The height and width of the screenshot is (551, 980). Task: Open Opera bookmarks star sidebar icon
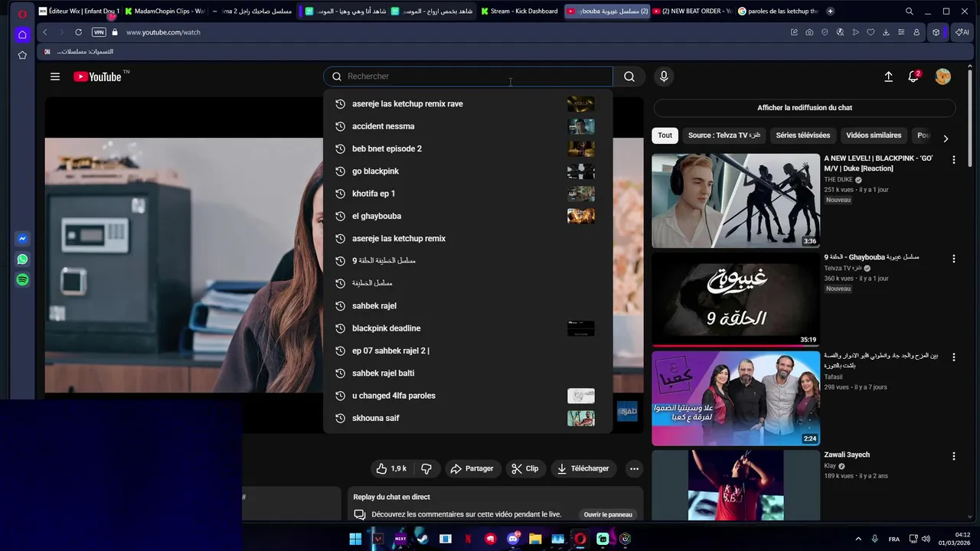[22, 55]
